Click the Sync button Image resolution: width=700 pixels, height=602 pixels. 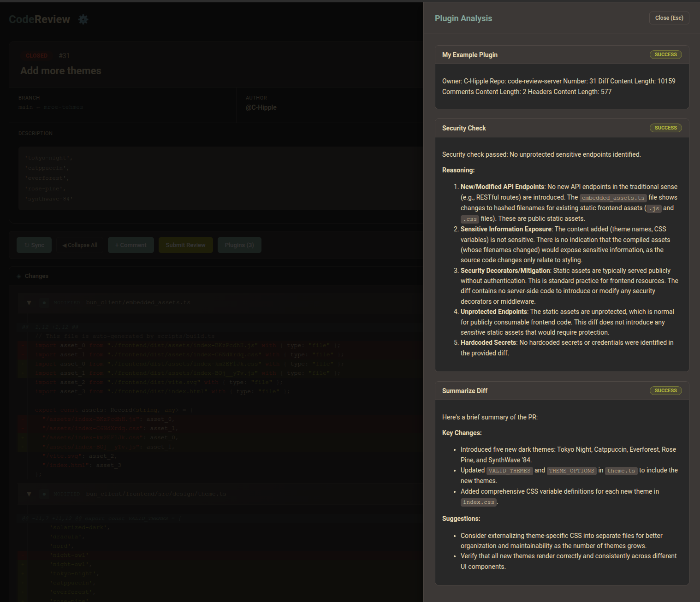point(34,245)
